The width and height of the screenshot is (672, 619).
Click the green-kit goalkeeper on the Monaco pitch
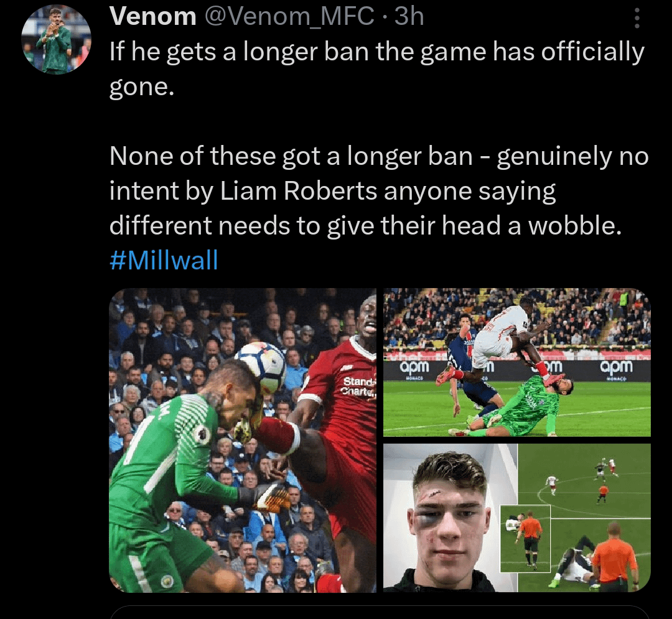523,405
